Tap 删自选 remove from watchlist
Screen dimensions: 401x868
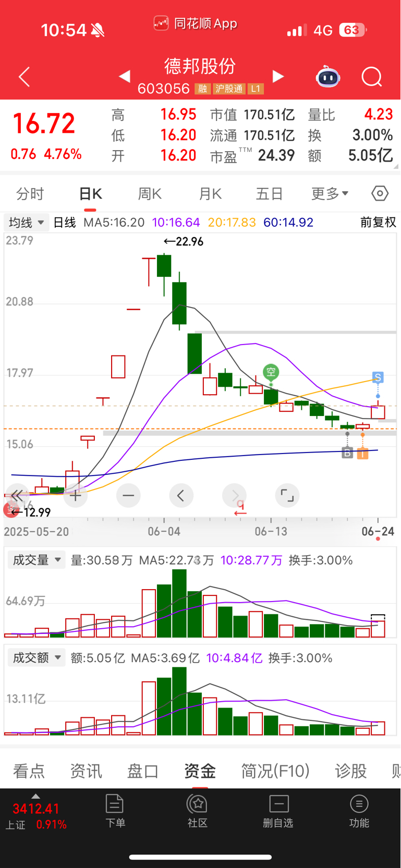click(278, 811)
